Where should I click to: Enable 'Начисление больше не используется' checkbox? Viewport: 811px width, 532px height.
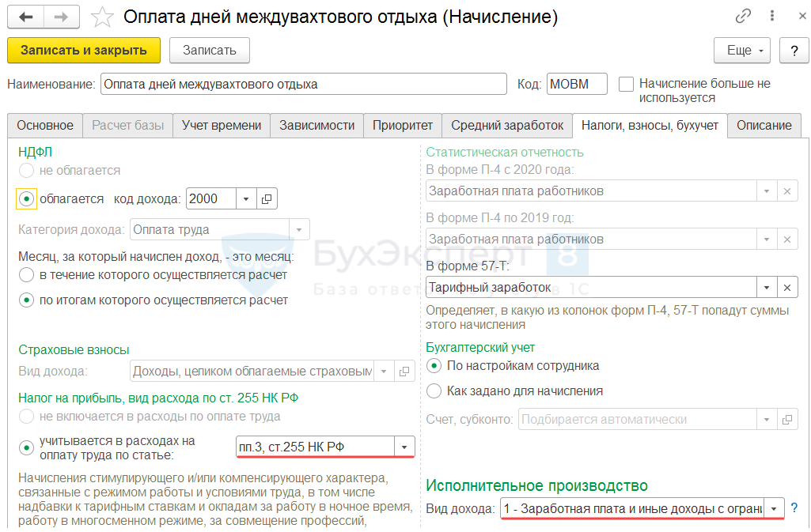click(627, 84)
